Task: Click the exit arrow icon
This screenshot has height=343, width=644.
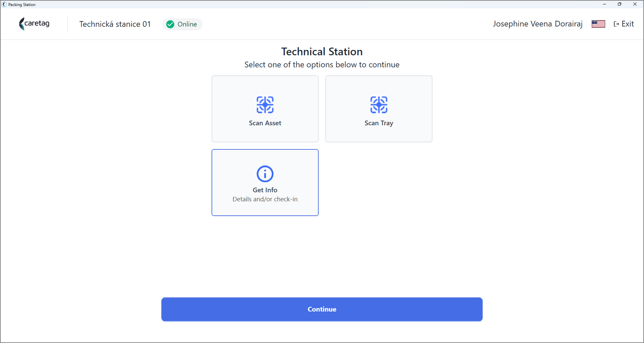Action: (x=616, y=24)
